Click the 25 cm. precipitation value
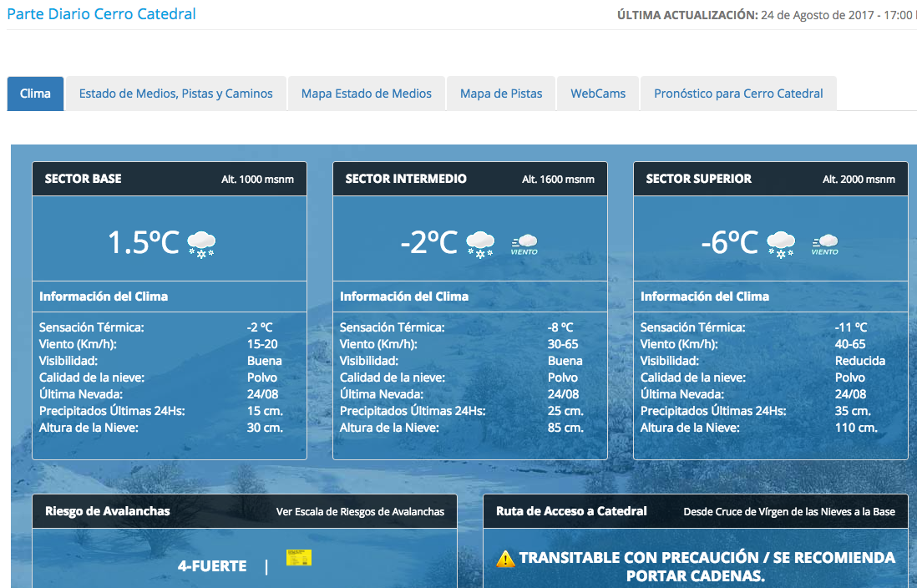The image size is (917, 588). (x=565, y=411)
